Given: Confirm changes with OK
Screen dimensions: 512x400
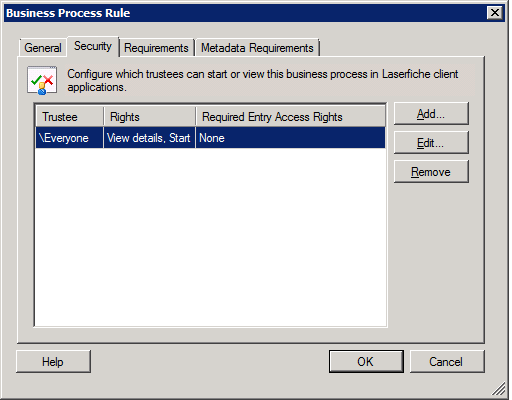Looking at the screenshot, I should pyautogui.click(x=366, y=362).
